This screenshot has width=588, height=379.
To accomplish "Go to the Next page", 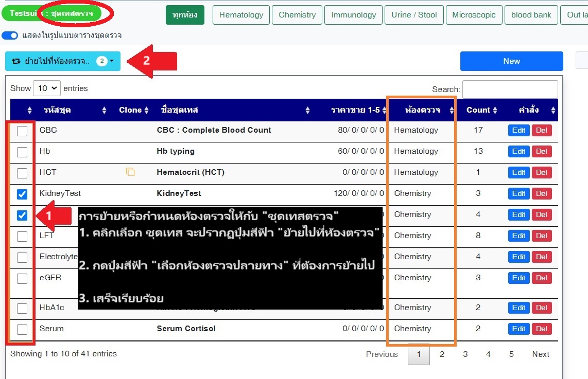I will (541, 354).
